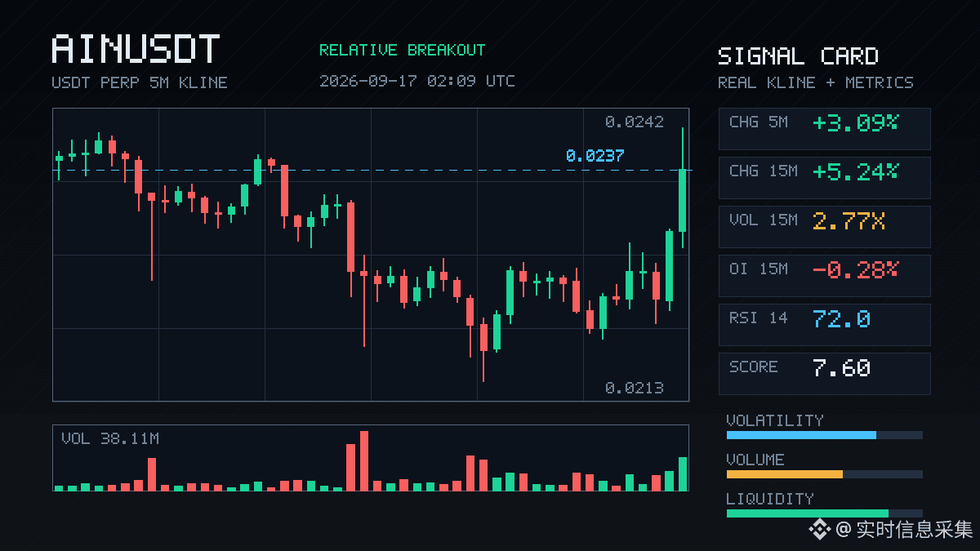Screen dimensions: 980x551
Task: Click the orange VOLUME progress bar
Action: [784, 474]
